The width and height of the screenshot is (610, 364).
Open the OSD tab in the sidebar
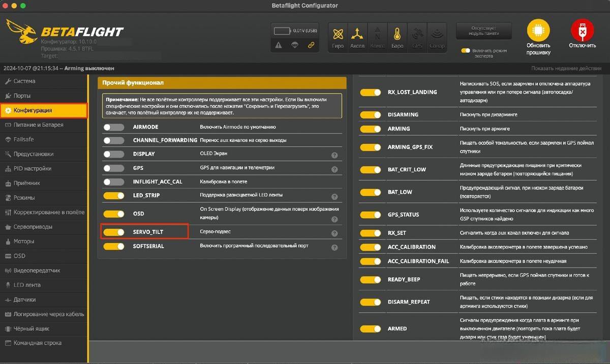coord(44,256)
